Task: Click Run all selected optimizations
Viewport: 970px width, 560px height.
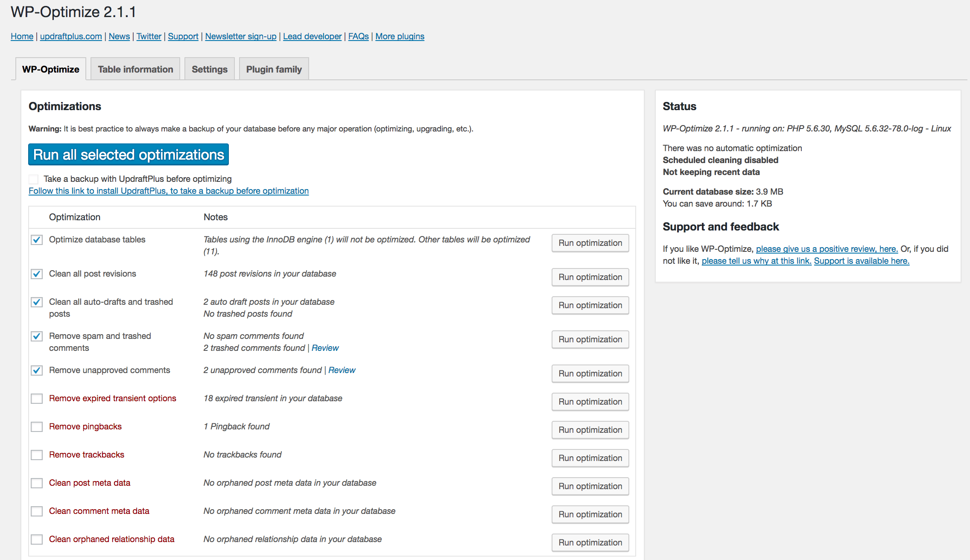Action: [x=128, y=155]
